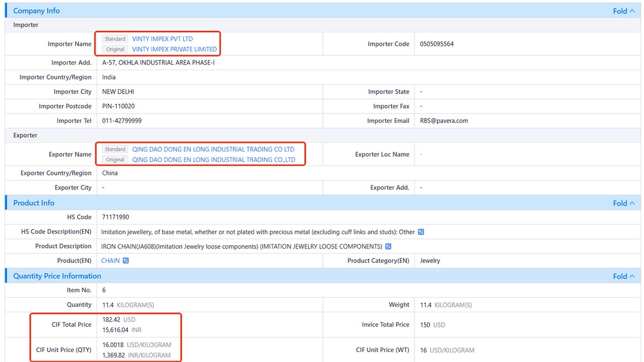Click the Company Info section heading
644x362 pixels.
36,11
